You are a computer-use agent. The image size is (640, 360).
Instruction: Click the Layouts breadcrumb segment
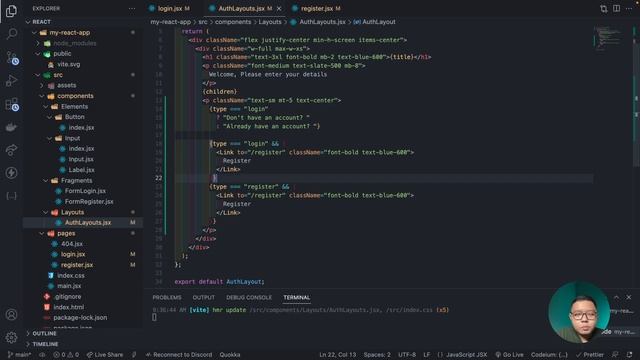click(x=270, y=22)
